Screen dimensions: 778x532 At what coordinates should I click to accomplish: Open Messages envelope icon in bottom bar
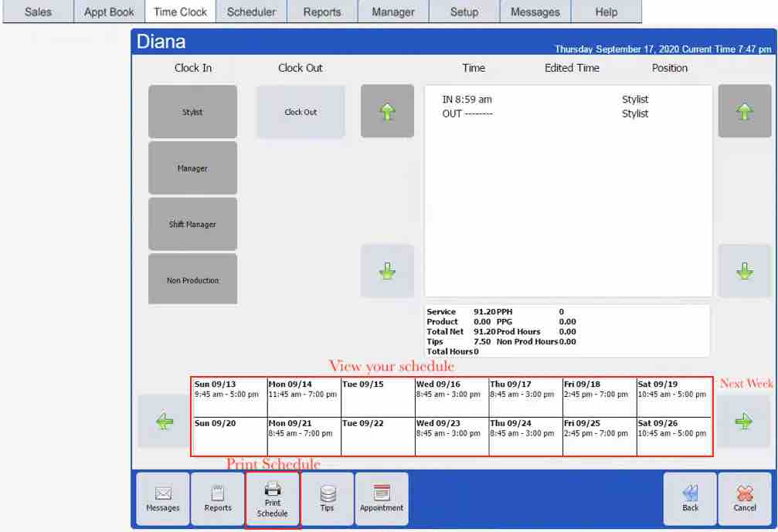(x=163, y=499)
